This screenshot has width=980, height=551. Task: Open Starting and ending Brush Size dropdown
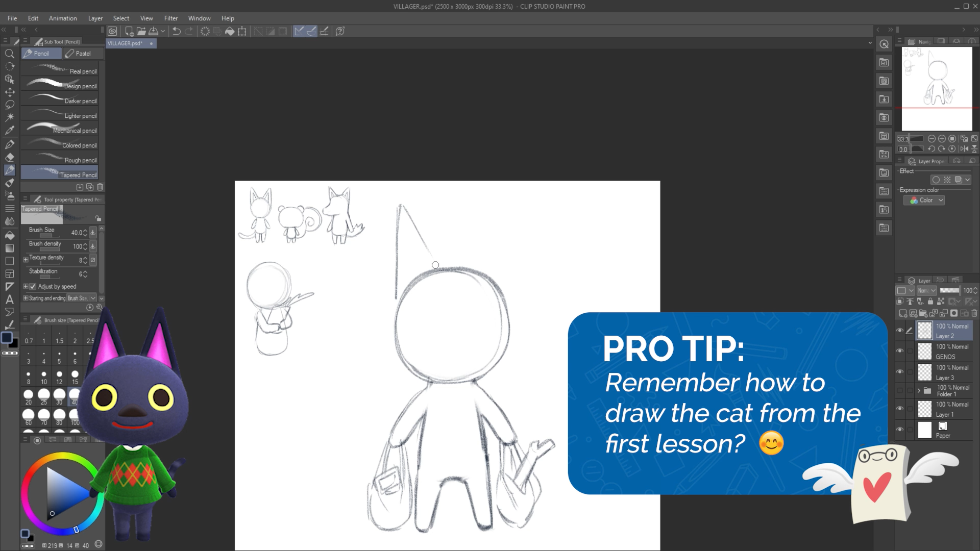point(82,298)
